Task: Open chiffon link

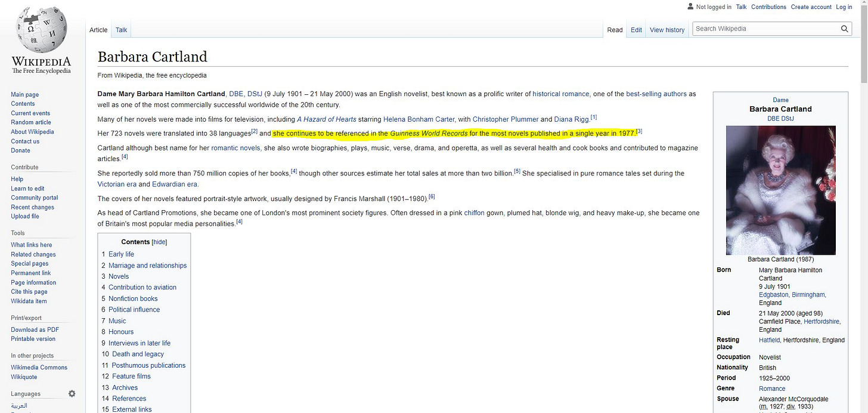Action: point(474,213)
